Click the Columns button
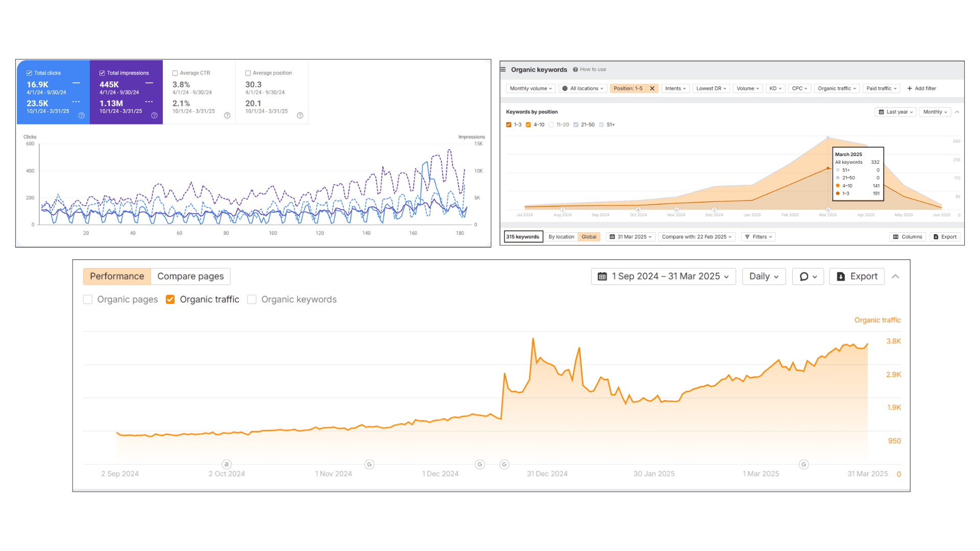 [x=907, y=237]
